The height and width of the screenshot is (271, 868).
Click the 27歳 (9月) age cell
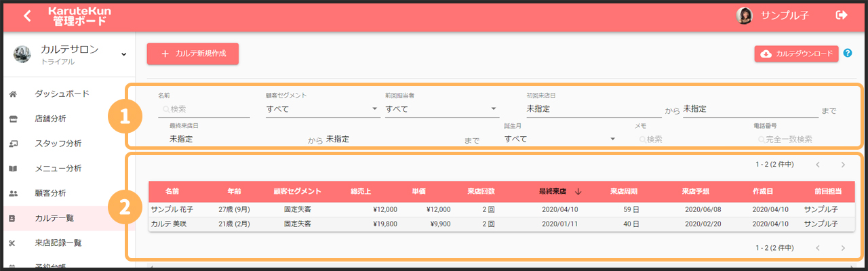[235, 210]
